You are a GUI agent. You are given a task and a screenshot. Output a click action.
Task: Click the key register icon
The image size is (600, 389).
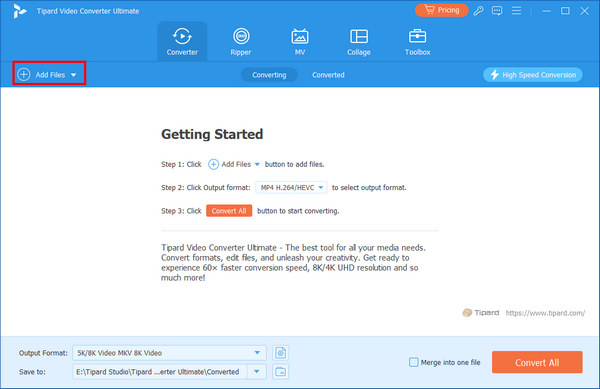click(x=478, y=11)
